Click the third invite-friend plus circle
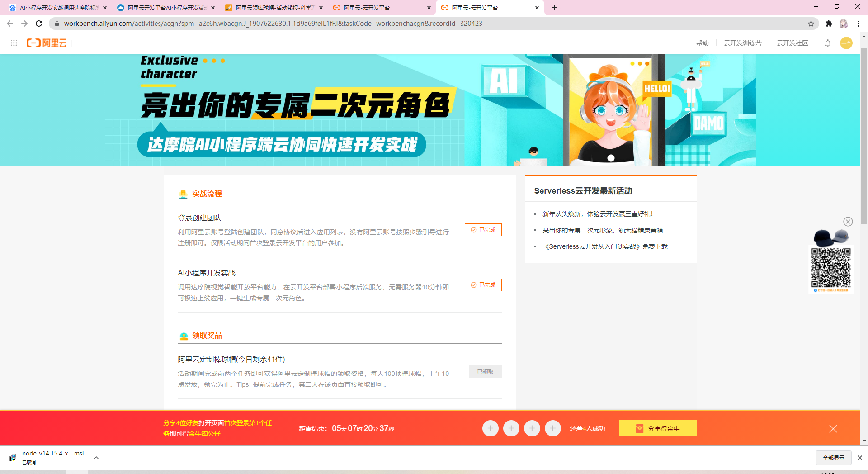Screen dimensions: 868x474 point(532,428)
